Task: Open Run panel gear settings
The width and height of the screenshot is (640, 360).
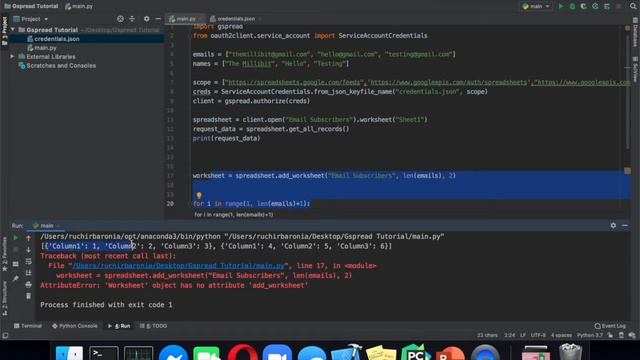Action: pos(613,225)
